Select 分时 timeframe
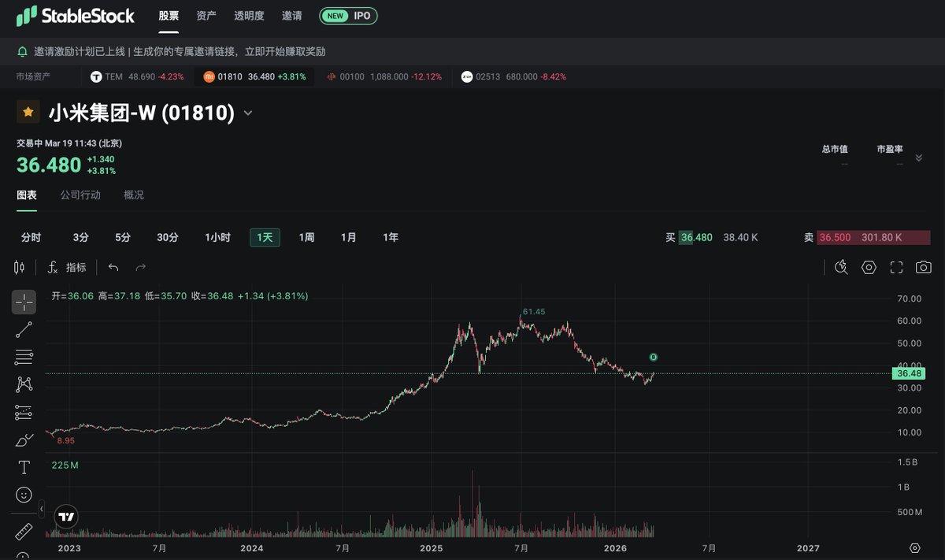This screenshot has width=945, height=560. coord(31,237)
